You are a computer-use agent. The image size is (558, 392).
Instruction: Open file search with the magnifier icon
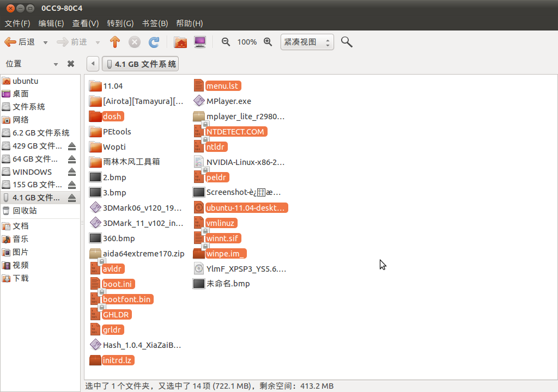347,42
